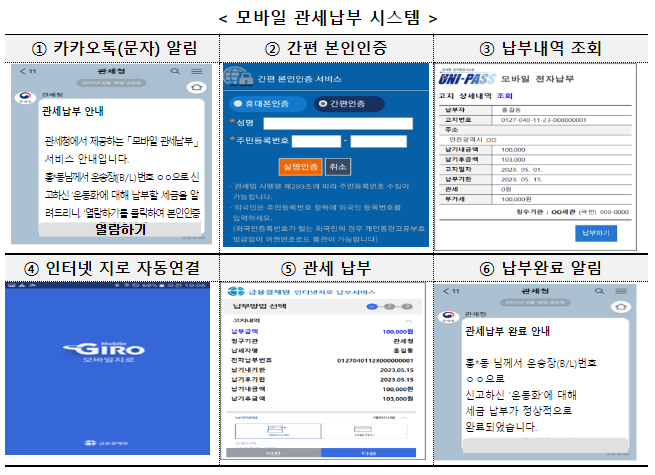Viewport: 655px width, 475px height.
Task: Click 취소 button in 본인인증 form
Action: (338, 167)
